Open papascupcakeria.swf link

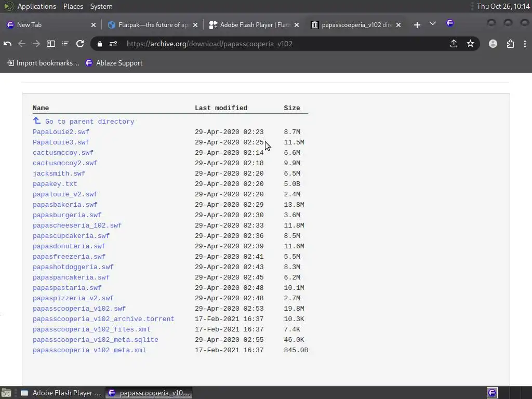point(71,236)
